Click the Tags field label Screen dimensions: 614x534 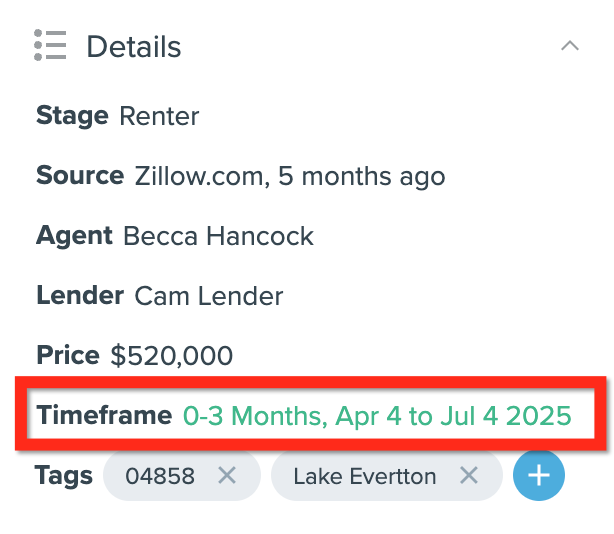pyautogui.click(x=64, y=476)
